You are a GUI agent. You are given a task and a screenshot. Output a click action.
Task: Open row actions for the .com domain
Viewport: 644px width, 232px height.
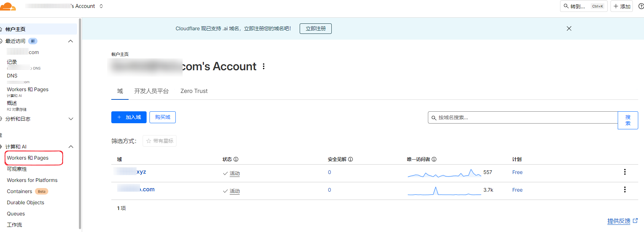(625, 190)
